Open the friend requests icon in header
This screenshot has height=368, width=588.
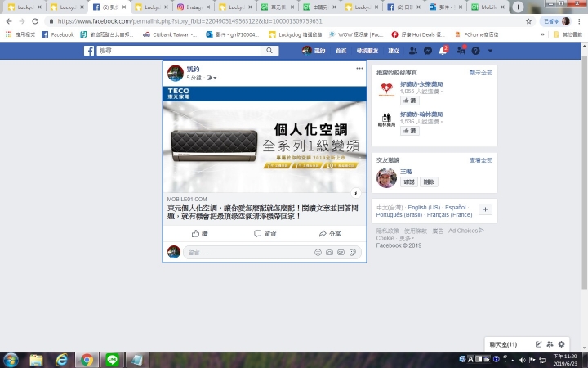tap(413, 51)
